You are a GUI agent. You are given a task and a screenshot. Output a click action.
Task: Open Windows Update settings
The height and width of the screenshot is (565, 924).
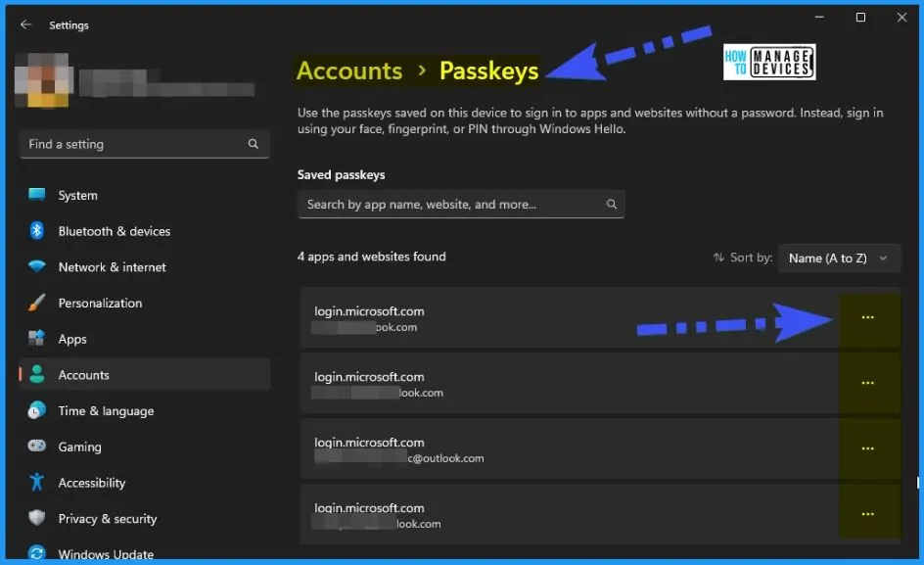pos(145,550)
